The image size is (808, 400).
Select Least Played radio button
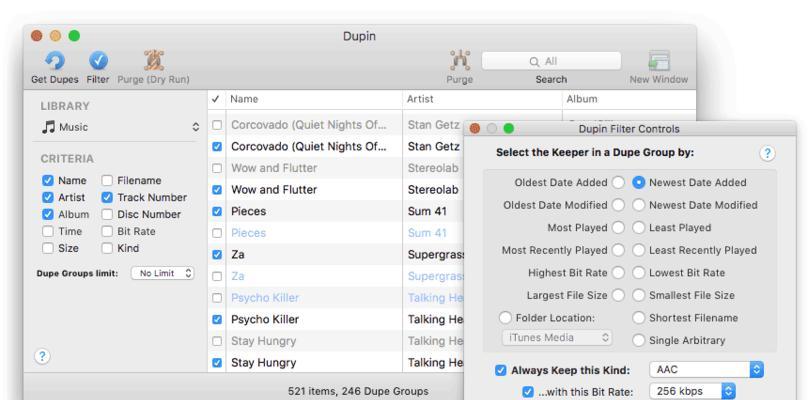click(638, 228)
